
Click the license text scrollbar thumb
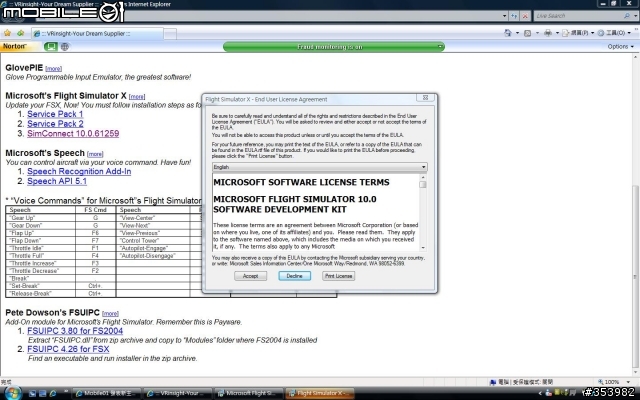click(423, 184)
